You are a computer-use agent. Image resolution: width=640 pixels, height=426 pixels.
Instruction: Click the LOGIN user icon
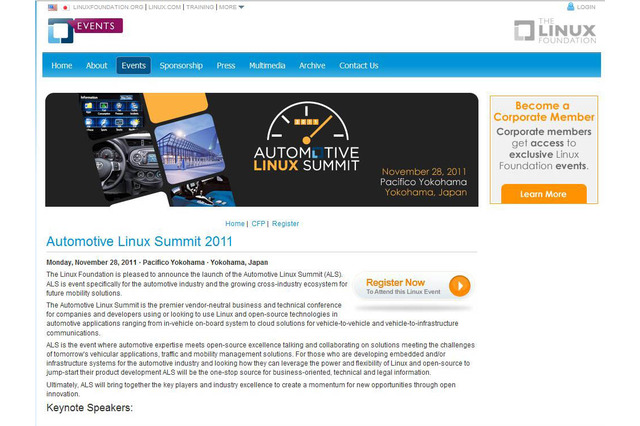571,7
